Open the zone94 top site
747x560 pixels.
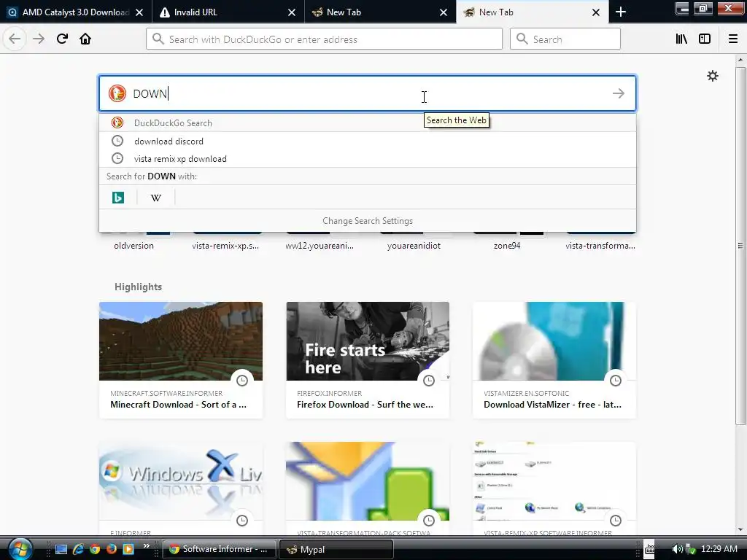pos(507,246)
